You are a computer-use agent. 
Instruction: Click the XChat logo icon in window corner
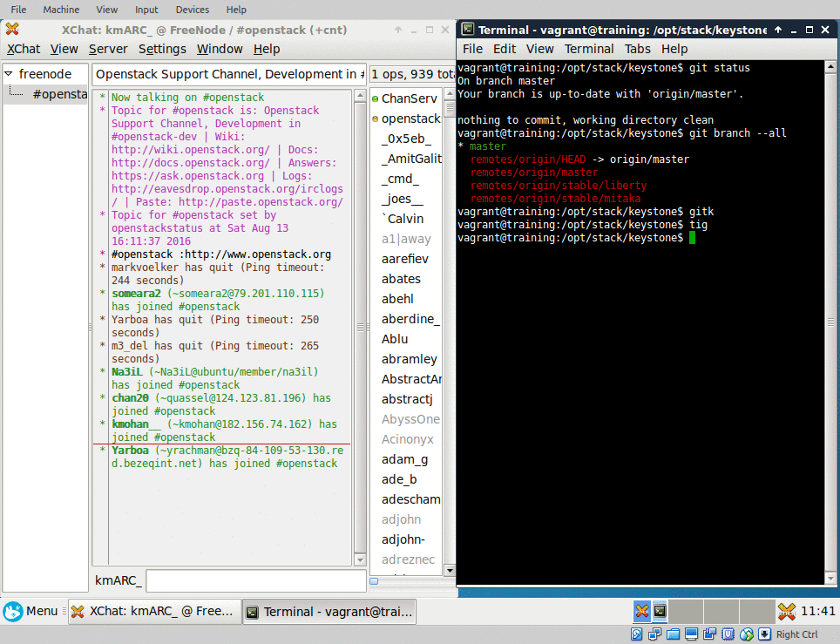tap(11, 29)
